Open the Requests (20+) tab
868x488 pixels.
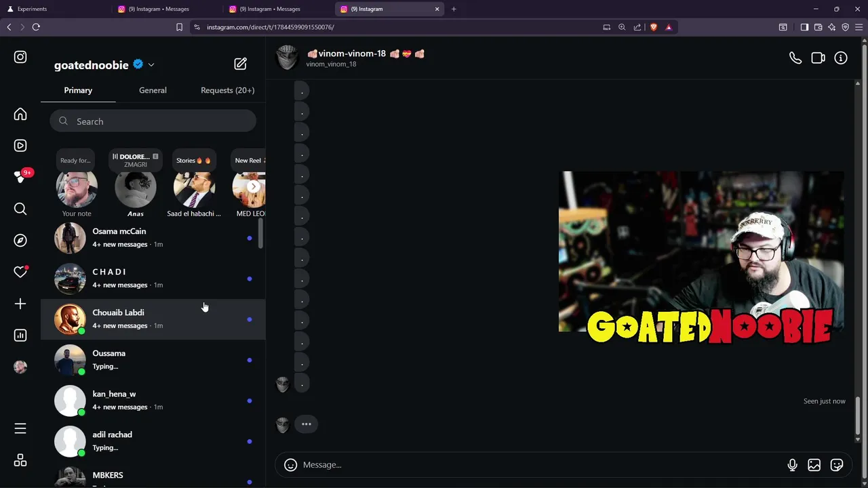coord(227,90)
